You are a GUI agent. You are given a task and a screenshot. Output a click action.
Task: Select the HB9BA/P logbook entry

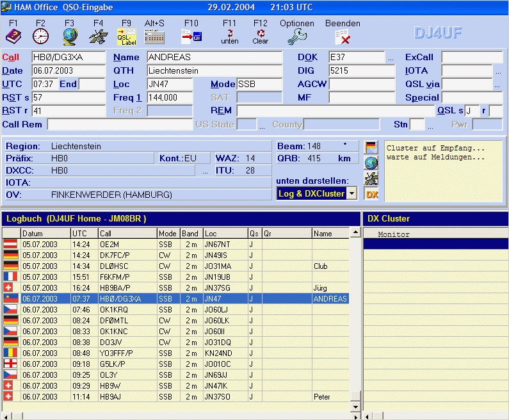pyautogui.click(x=175, y=287)
